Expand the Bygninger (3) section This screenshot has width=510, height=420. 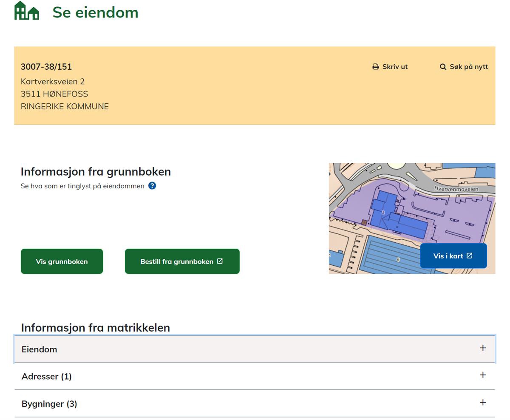49,404
